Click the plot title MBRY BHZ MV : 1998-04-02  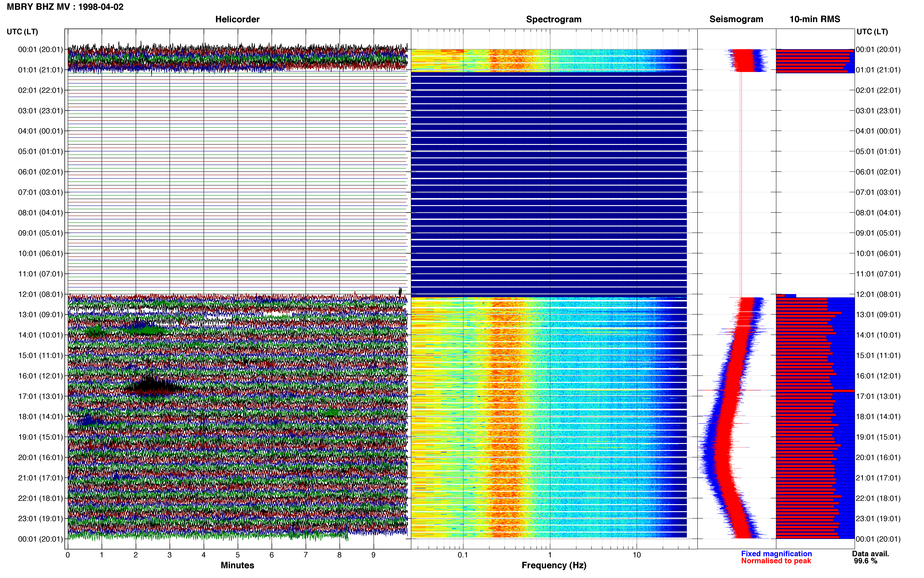(65, 7)
